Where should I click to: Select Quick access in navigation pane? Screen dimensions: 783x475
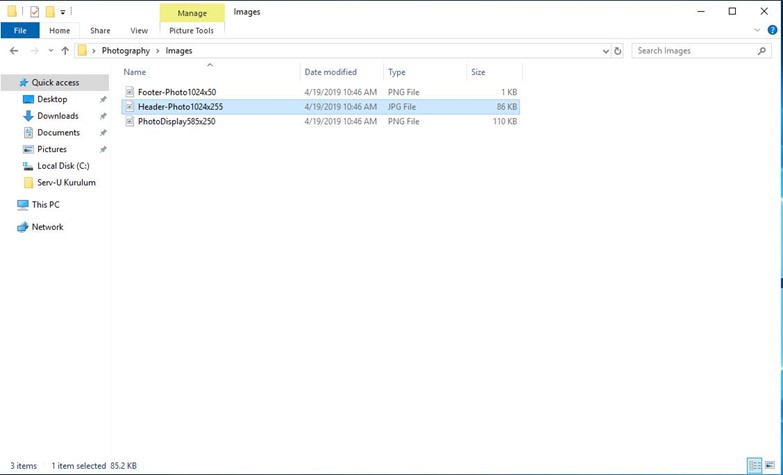point(55,82)
